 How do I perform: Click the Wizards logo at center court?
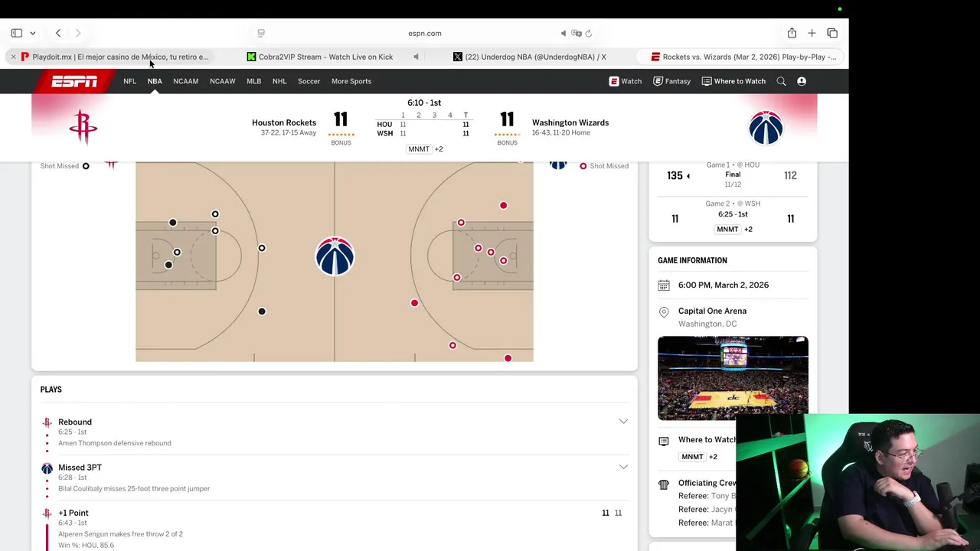click(x=335, y=256)
